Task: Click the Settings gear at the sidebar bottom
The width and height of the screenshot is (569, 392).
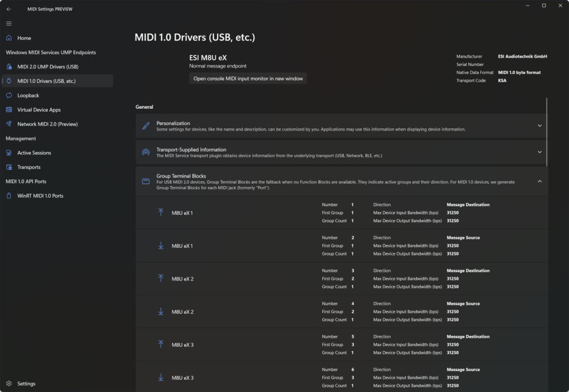Action: click(9, 383)
